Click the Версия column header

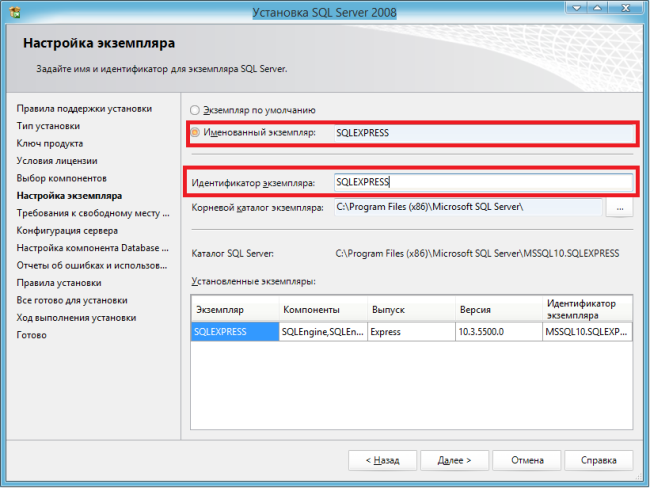point(499,309)
